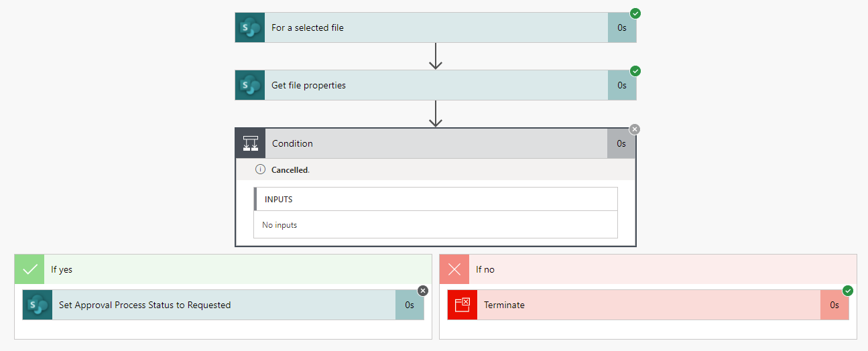Click duration 0s on Set Approval Process Status
The width and height of the screenshot is (868, 351).
coord(410,305)
